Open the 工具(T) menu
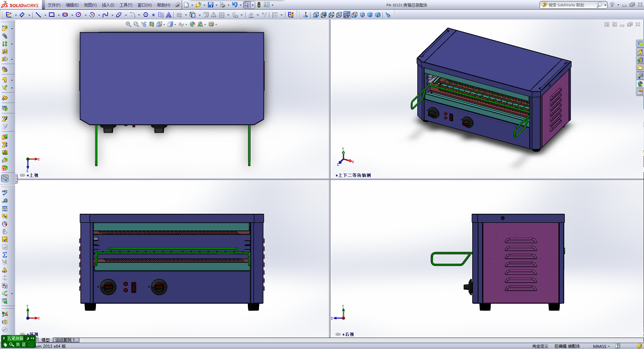The width and height of the screenshot is (644, 349). (x=126, y=5)
